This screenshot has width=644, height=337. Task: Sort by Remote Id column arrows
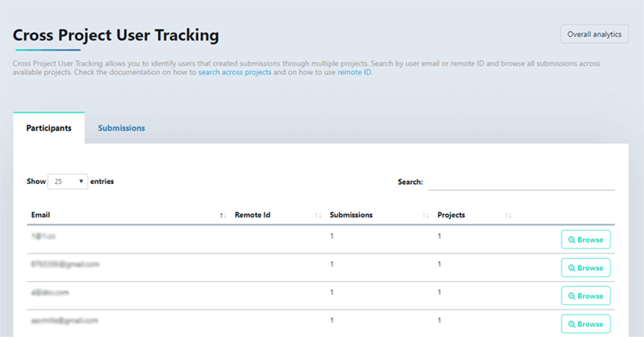coord(319,215)
